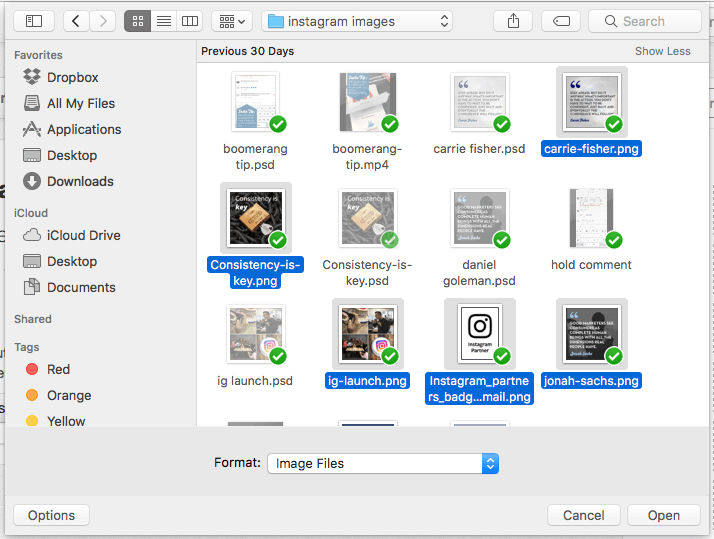Click Consistency-is-key.png thumbnail
This screenshot has width=714, height=539.
coord(255,218)
